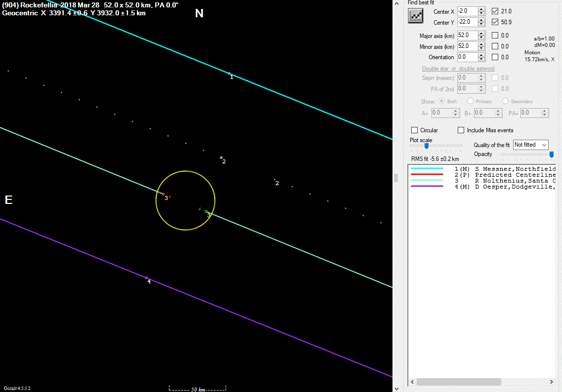
Task: Decrease Orientation with its down arrow
Action: point(481,59)
